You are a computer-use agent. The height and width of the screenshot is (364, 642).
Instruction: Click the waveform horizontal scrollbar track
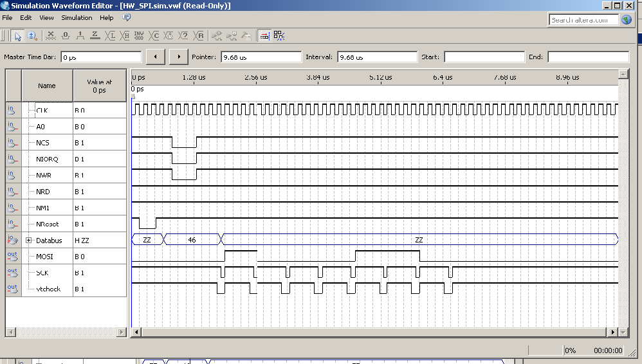(x=373, y=332)
